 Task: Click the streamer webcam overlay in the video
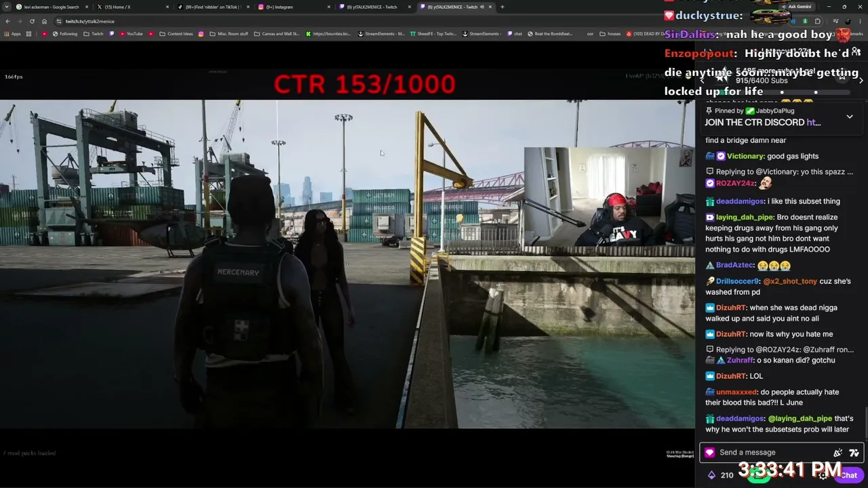[608, 197]
